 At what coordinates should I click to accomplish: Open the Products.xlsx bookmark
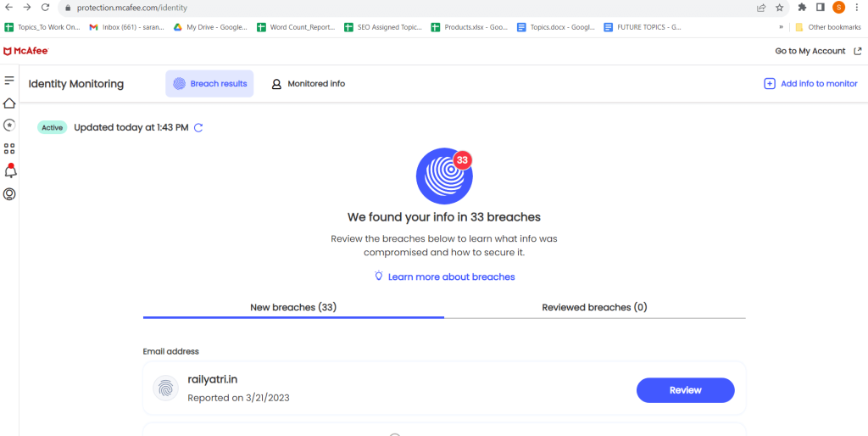pyautogui.click(x=470, y=26)
